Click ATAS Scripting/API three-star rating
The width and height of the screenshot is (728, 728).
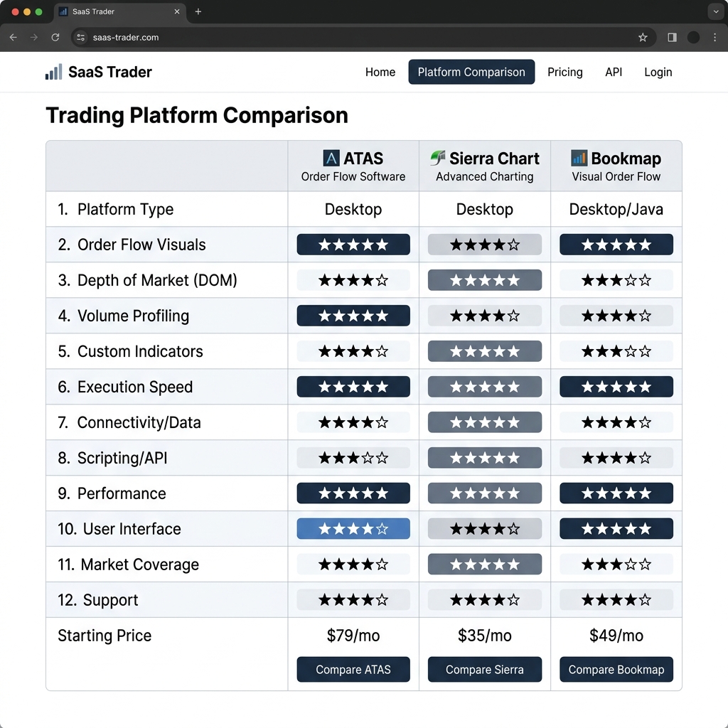[353, 458]
